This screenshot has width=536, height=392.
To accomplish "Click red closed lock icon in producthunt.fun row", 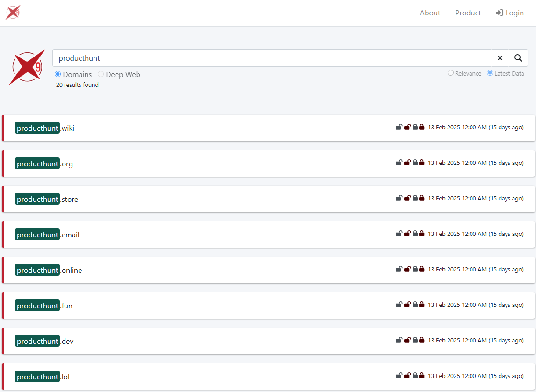I will click(x=422, y=305).
